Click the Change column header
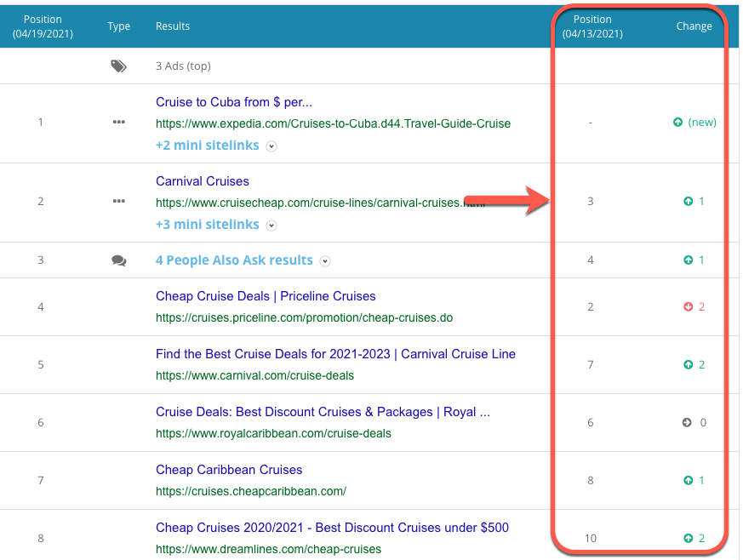 coord(694,26)
